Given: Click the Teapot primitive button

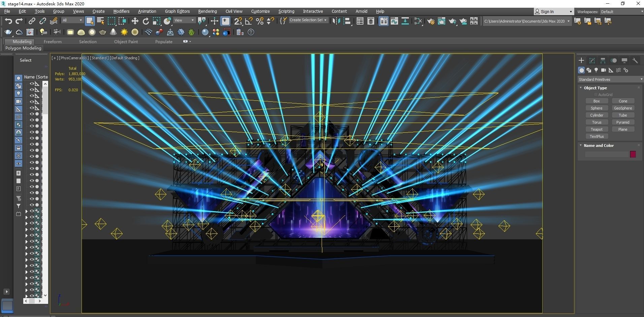Looking at the screenshot, I should point(597,129).
